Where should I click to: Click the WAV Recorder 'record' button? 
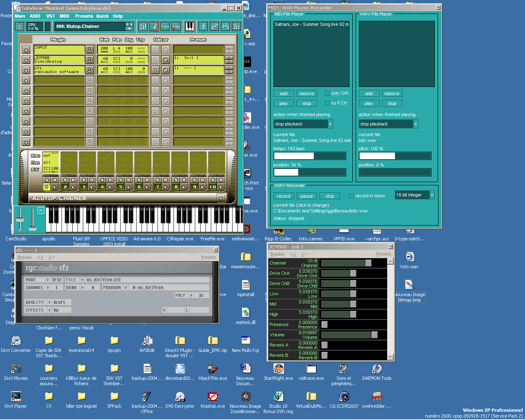pos(283,196)
